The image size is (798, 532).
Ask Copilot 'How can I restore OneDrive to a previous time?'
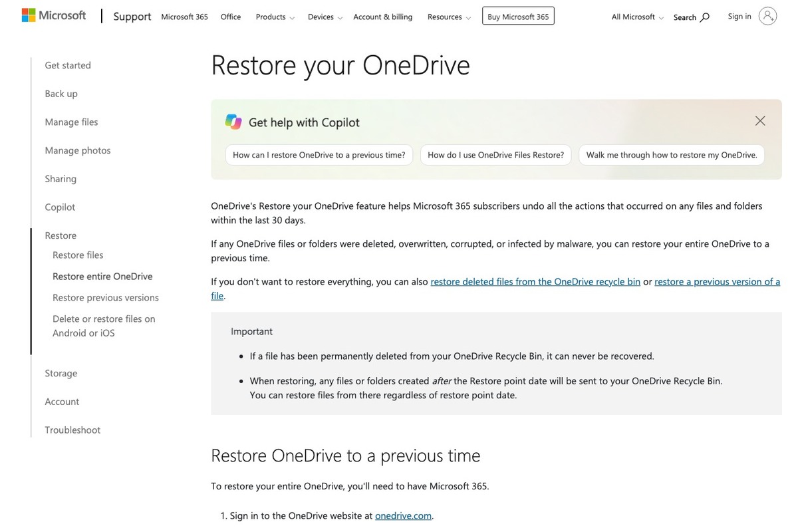(x=319, y=155)
